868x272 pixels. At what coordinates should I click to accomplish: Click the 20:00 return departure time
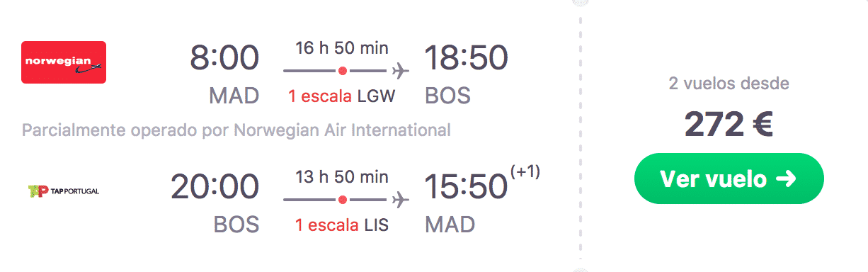(x=215, y=188)
